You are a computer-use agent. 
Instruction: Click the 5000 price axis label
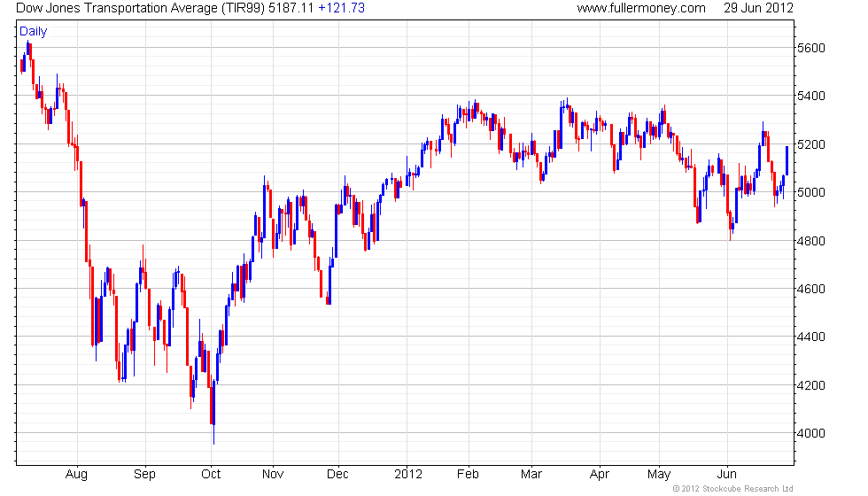811,193
